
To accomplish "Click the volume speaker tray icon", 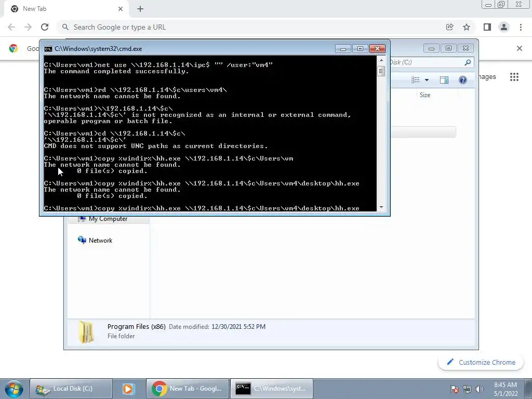I will (x=480, y=389).
